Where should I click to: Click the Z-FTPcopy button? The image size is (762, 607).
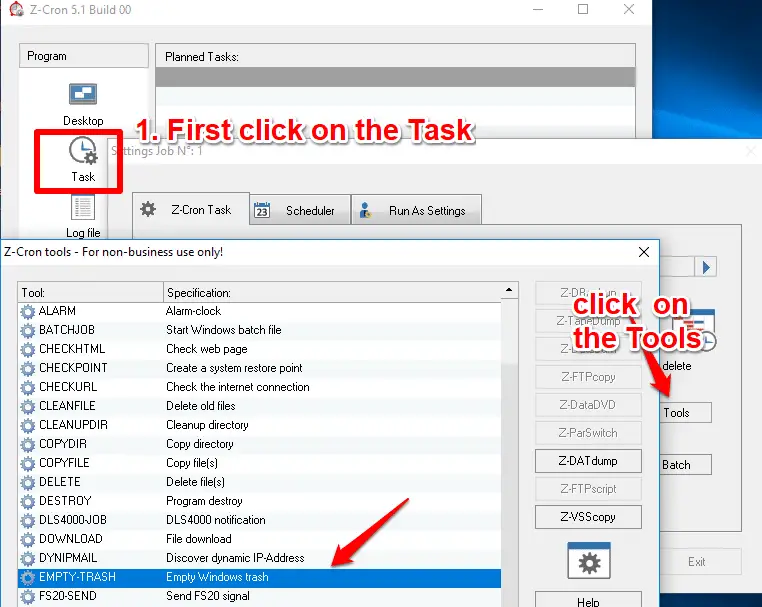coord(588,377)
